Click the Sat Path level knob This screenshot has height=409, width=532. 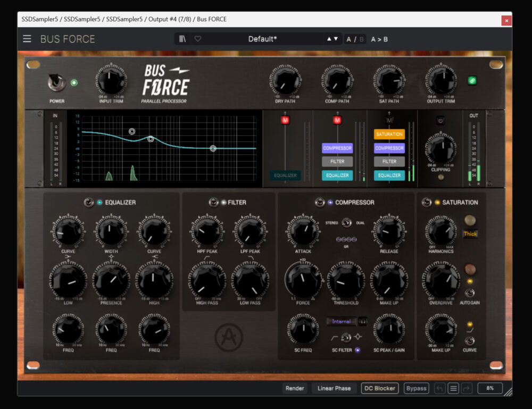pos(389,81)
